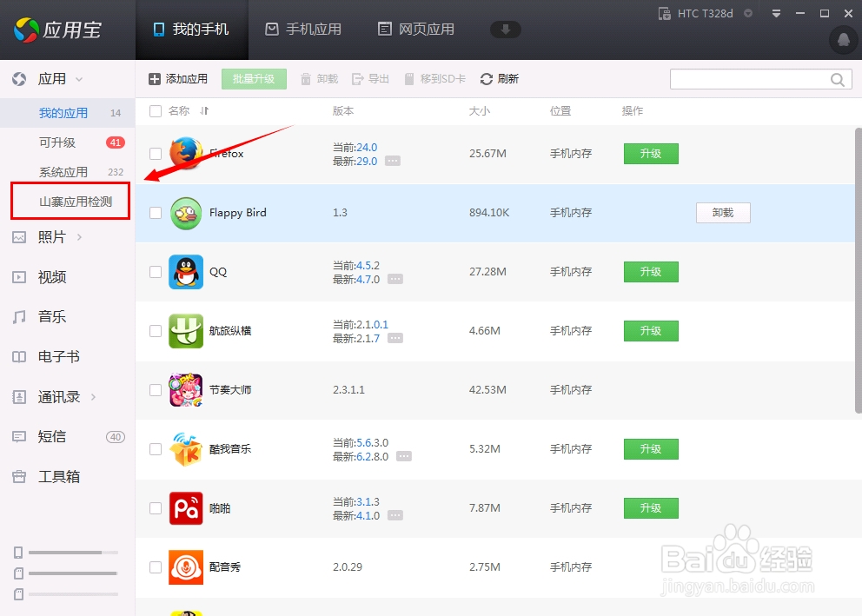Click the Flappy Bird app icon

(x=186, y=213)
